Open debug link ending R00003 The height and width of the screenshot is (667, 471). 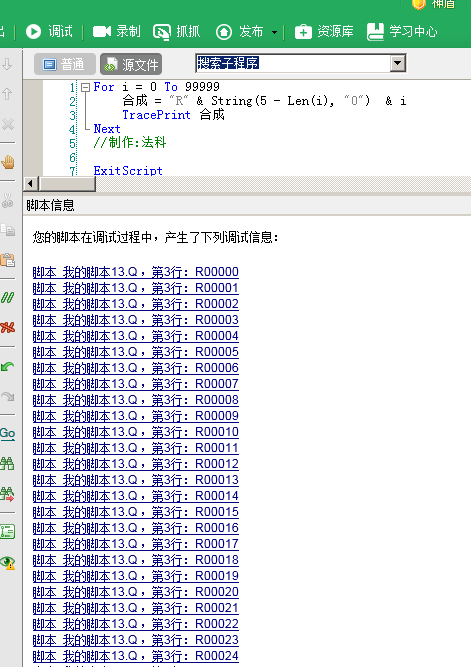click(135, 320)
